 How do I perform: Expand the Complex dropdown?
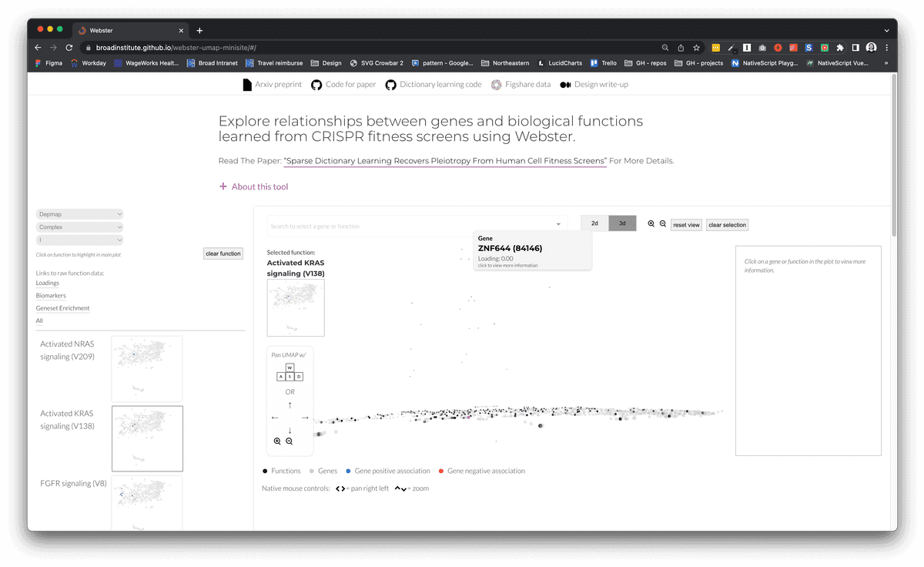(x=79, y=226)
